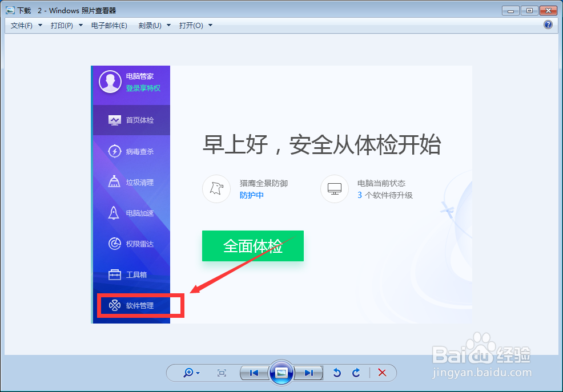Go to the previous photo
This screenshot has height=392, width=563.
pyautogui.click(x=254, y=373)
